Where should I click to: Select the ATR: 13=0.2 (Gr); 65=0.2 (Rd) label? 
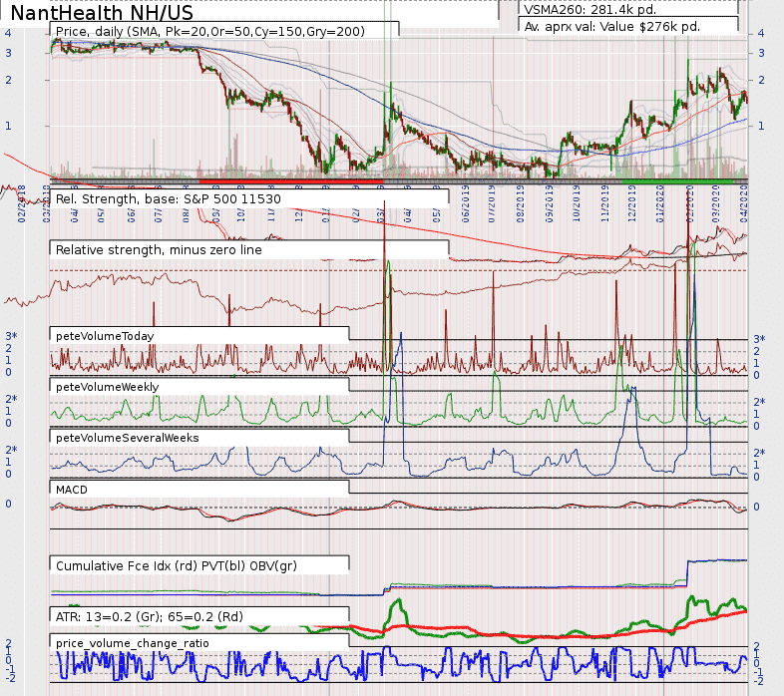(149, 617)
